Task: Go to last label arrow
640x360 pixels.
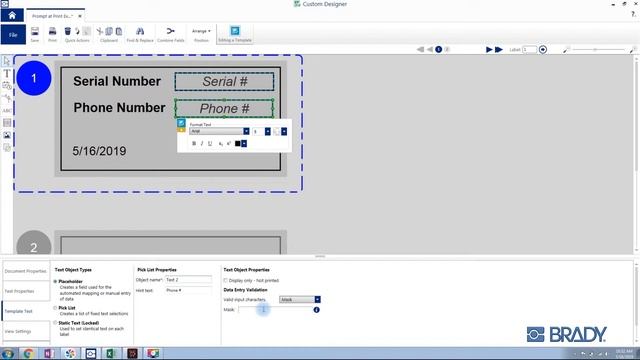Action: click(499, 49)
